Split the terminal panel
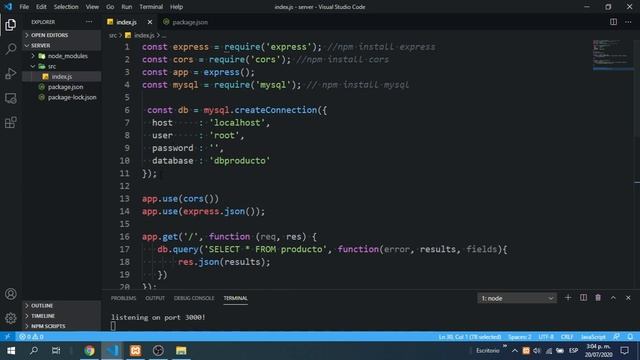The height and width of the screenshot is (360, 640). click(x=583, y=298)
